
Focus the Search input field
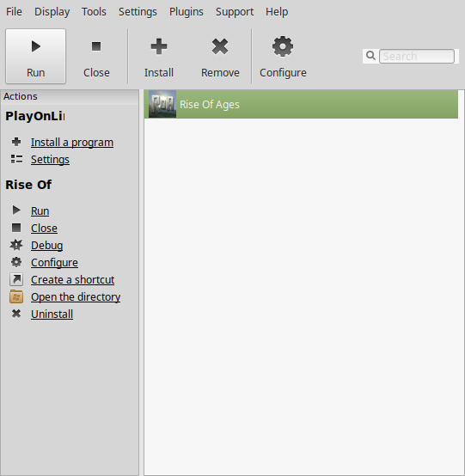tap(417, 56)
